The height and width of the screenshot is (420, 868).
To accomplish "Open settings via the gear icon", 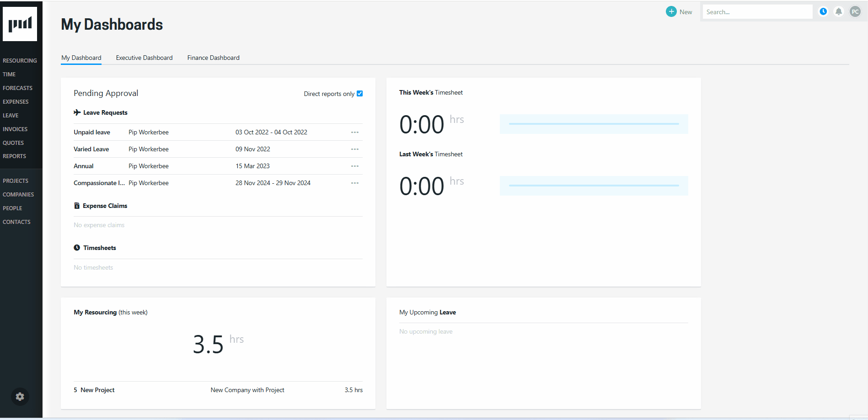I will pyautogui.click(x=20, y=396).
